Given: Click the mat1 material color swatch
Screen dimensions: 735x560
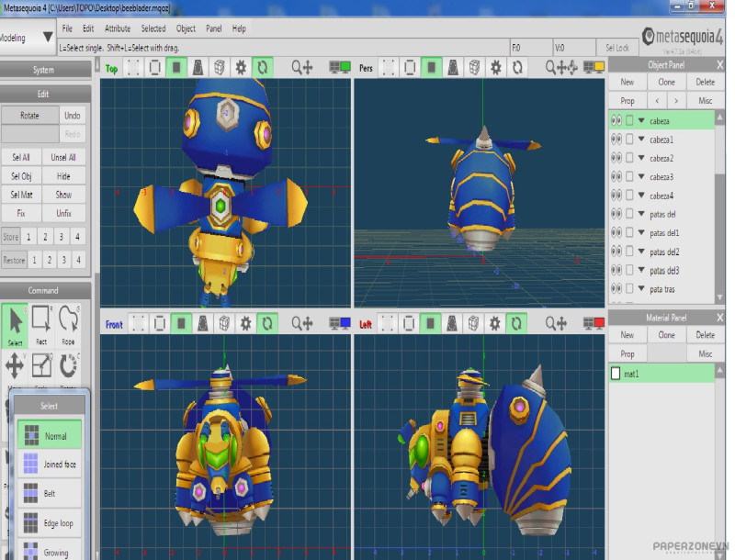Looking at the screenshot, I should pos(616,374).
